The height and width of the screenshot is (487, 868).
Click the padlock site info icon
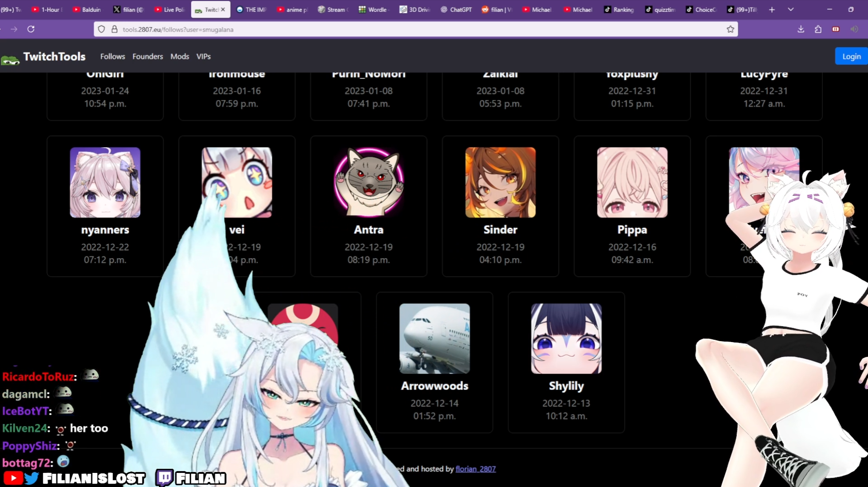click(115, 29)
